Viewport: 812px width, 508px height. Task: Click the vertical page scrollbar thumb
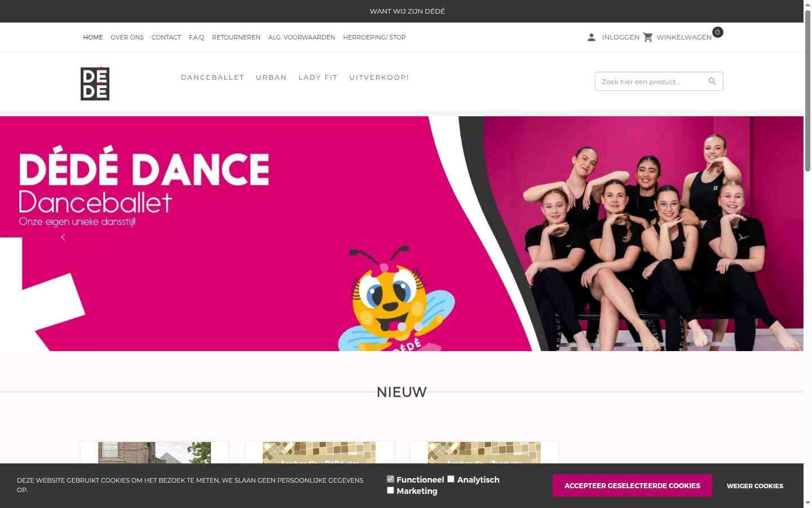tap(807, 90)
